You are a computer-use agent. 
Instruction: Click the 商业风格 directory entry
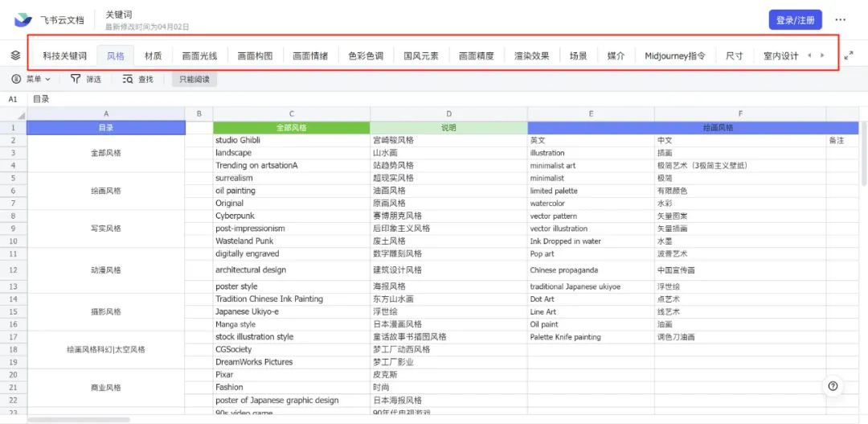[x=106, y=388]
